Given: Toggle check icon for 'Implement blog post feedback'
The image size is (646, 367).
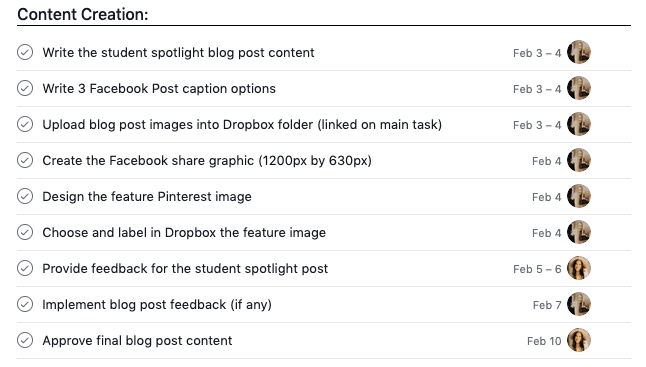Looking at the screenshot, I should (25, 304).
